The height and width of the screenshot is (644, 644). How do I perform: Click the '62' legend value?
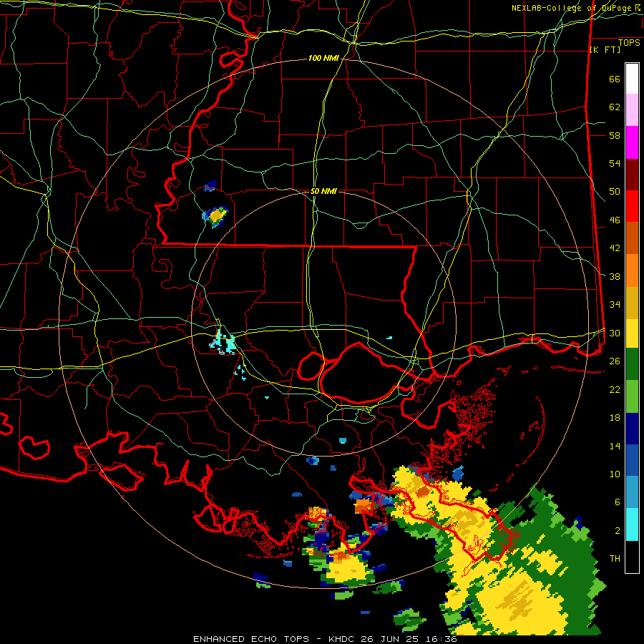coord(615,107)
